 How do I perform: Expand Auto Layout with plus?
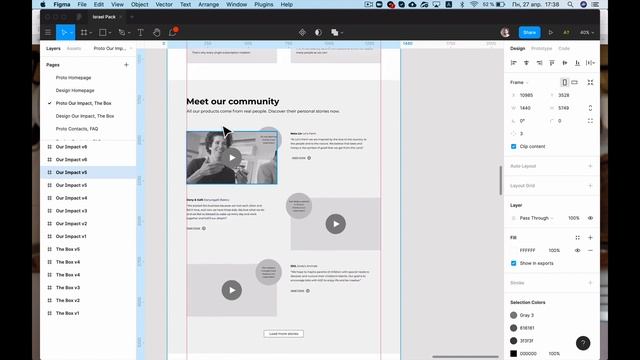click(590, 166)
